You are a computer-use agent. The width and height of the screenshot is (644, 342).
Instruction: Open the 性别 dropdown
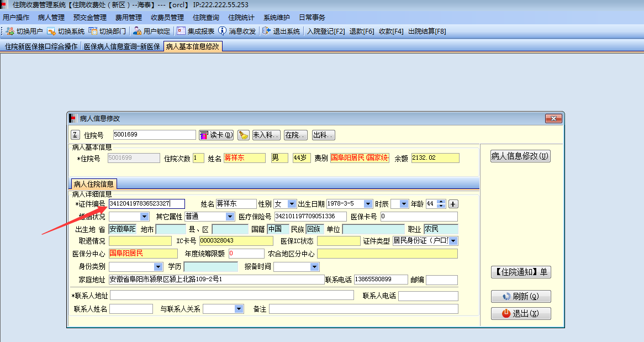(x=292, y=204)
